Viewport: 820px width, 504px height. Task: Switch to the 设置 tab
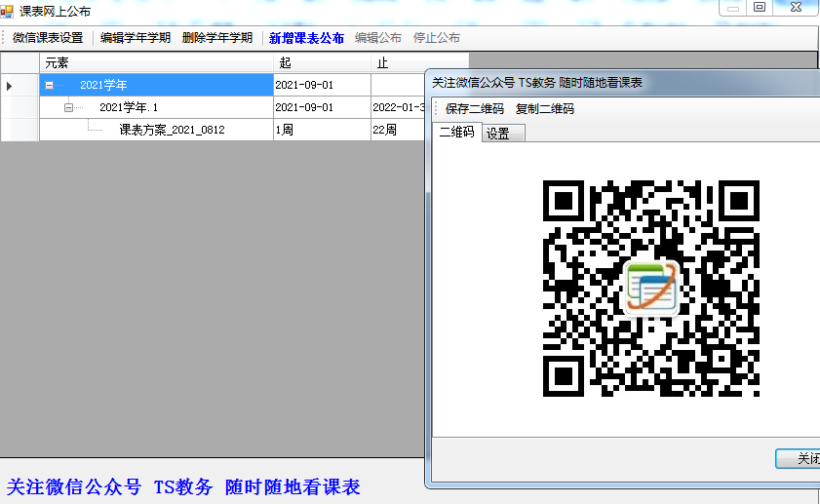503,134
